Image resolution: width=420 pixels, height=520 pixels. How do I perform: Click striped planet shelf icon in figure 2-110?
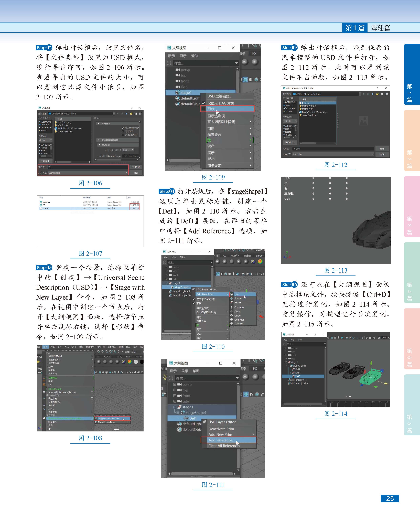tap(253, 261)
